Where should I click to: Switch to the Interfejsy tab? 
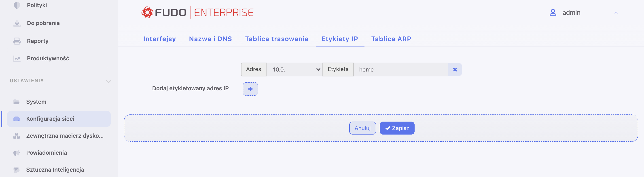coord(159,39)
